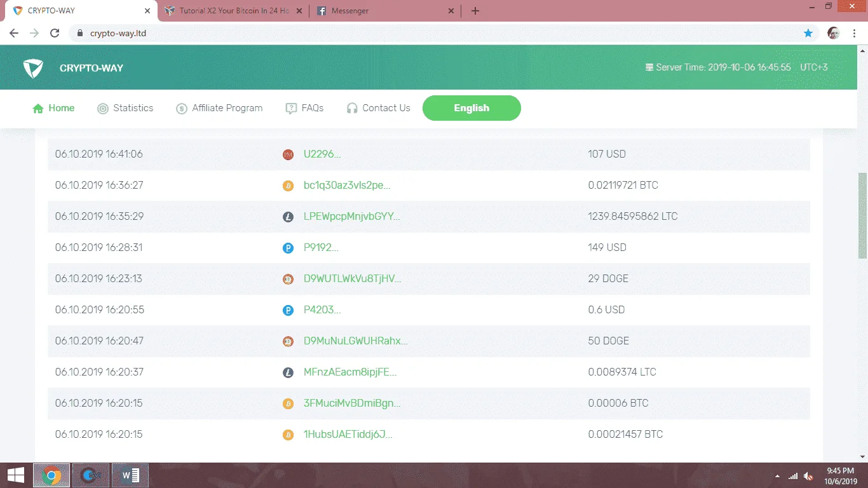Click the timestamp 06.10.2019 16:28:31
This screenshot has height=488, width=868.
coord(99,248)
